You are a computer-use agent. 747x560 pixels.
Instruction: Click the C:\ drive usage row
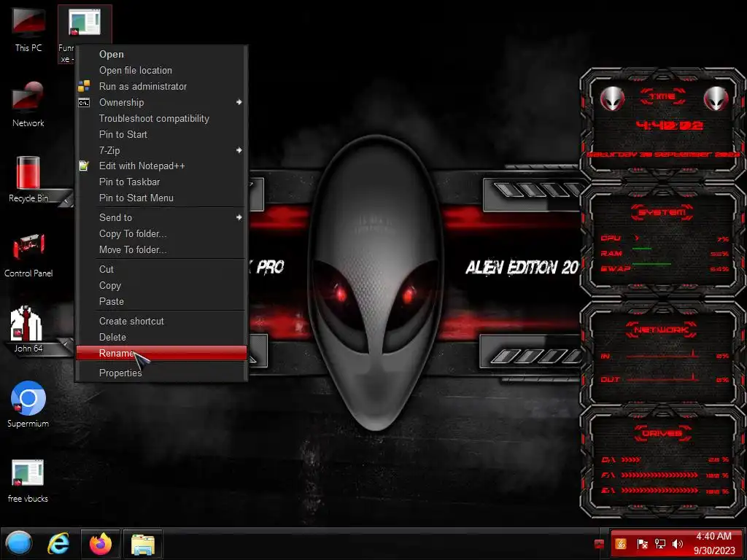click(x=665, y=459)
